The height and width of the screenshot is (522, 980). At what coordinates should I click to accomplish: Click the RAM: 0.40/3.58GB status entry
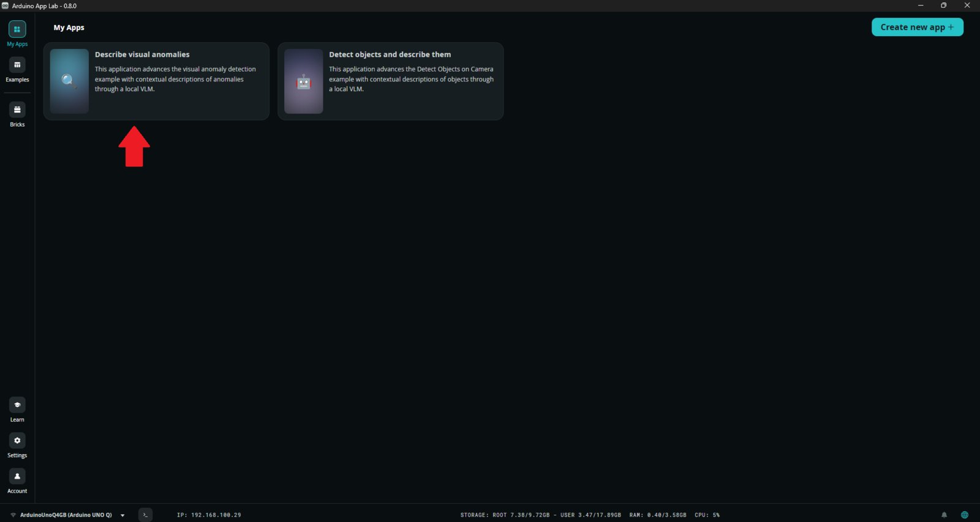658,515
